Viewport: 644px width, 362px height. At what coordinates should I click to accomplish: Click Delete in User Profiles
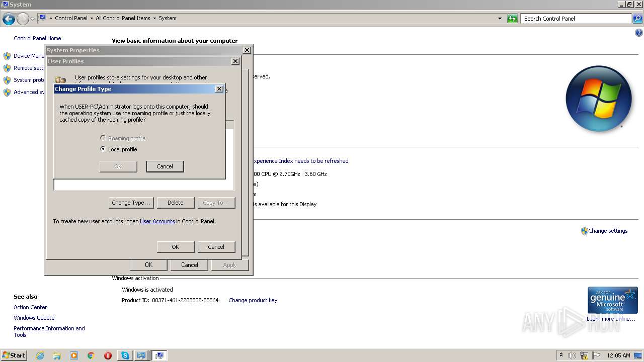tap(176, 203)
